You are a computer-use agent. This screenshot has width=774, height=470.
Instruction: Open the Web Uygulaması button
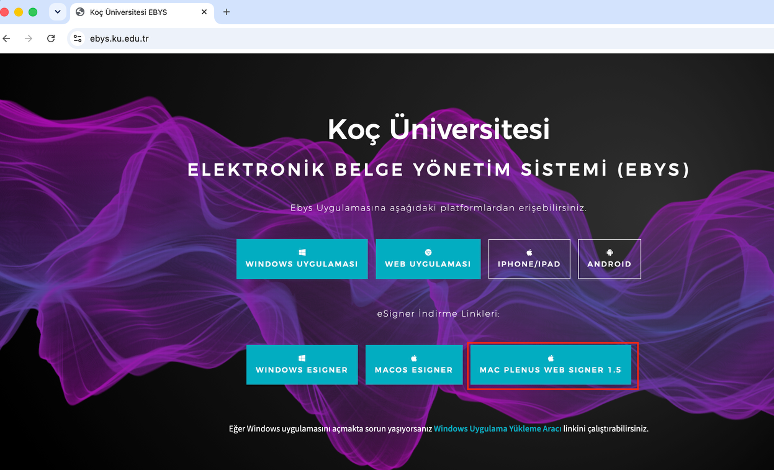coord(428,259)
